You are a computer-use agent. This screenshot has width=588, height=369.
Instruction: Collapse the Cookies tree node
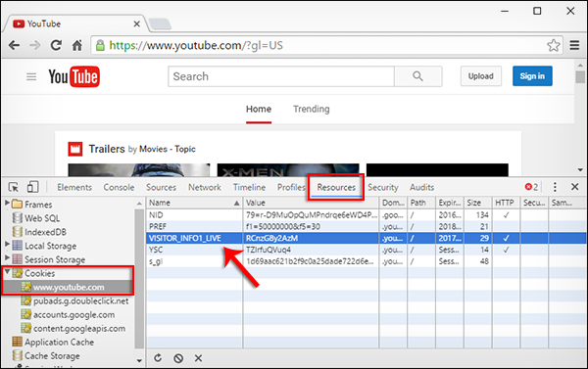[x=7, y=272]
